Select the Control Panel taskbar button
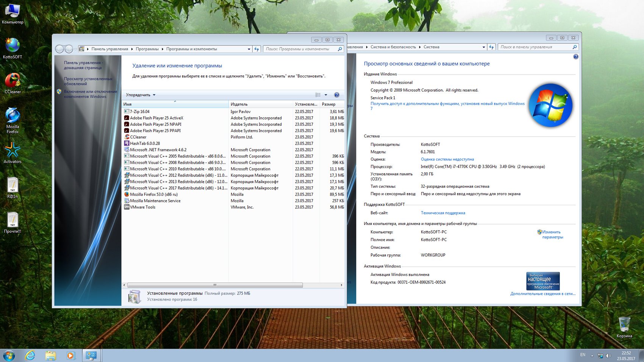The image size is (644, 362). pos(91,356)
